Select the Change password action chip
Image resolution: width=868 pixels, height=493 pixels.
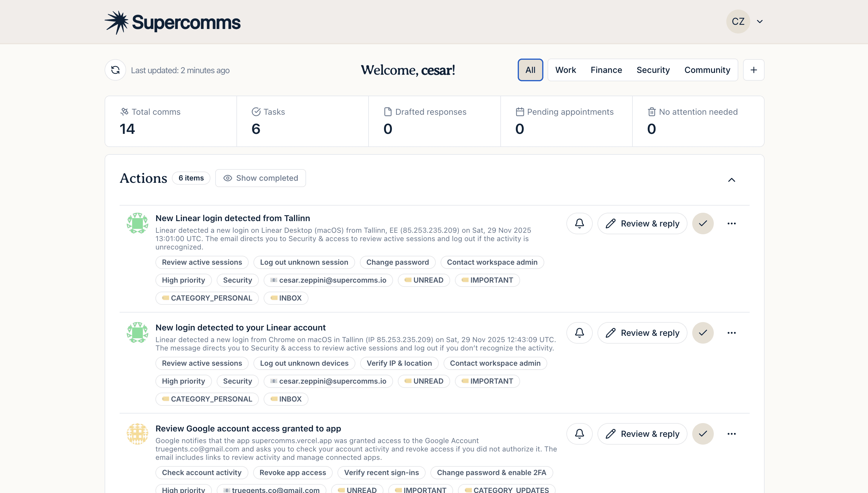[x=397, y=262]
